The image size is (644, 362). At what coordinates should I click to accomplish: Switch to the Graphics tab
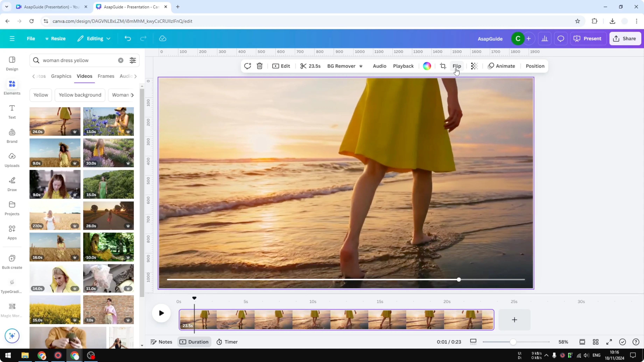tap(61, 76)
